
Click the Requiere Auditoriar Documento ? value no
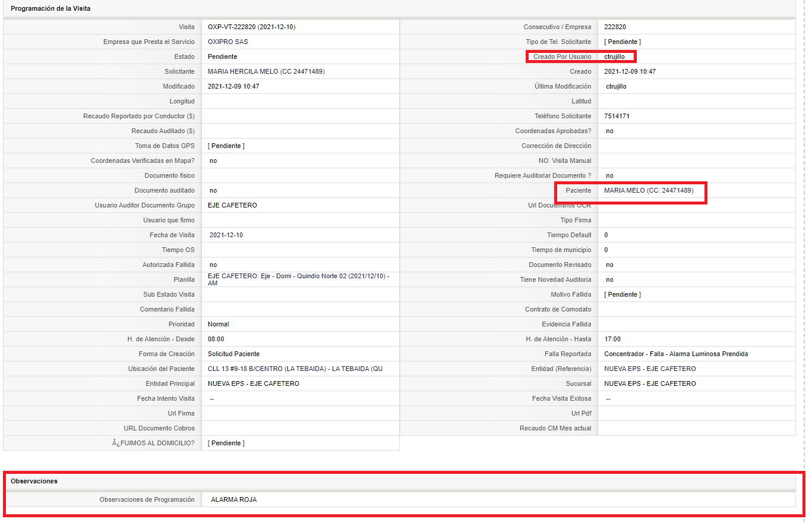pyautogui.click(x=610, y=175)
